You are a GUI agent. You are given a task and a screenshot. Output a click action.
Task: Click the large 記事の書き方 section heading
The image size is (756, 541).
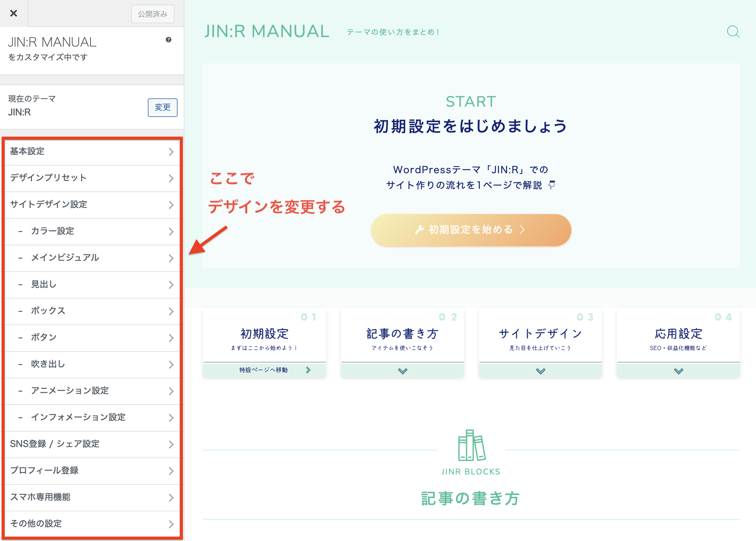pos(471,499)
